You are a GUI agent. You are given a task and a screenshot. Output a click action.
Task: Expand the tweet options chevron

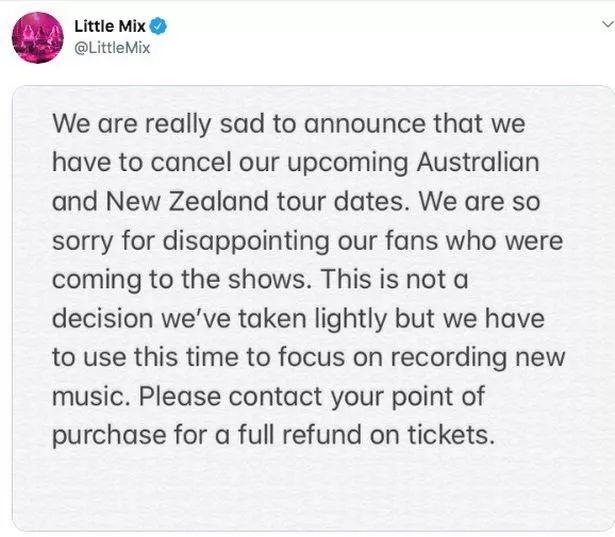[608, 25]
